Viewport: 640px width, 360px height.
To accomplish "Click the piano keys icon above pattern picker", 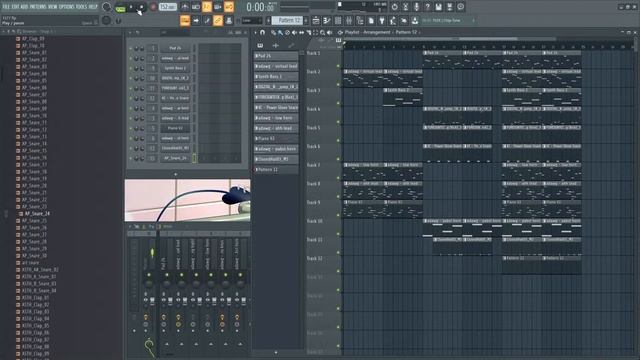I will [260, 45].
